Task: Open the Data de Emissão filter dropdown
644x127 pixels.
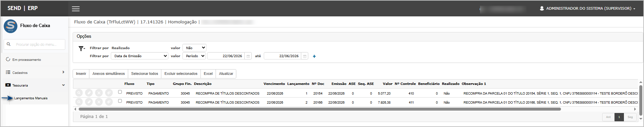Action: [x=140, y=56]
